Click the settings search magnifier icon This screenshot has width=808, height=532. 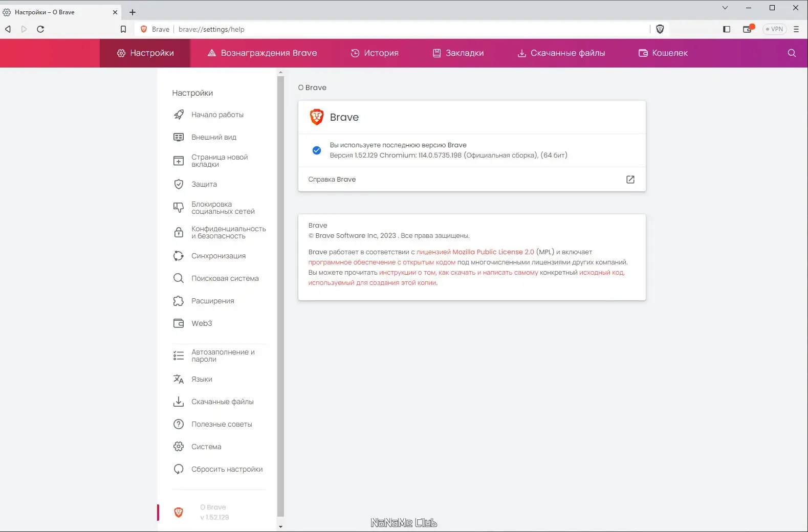pos(792,53)
